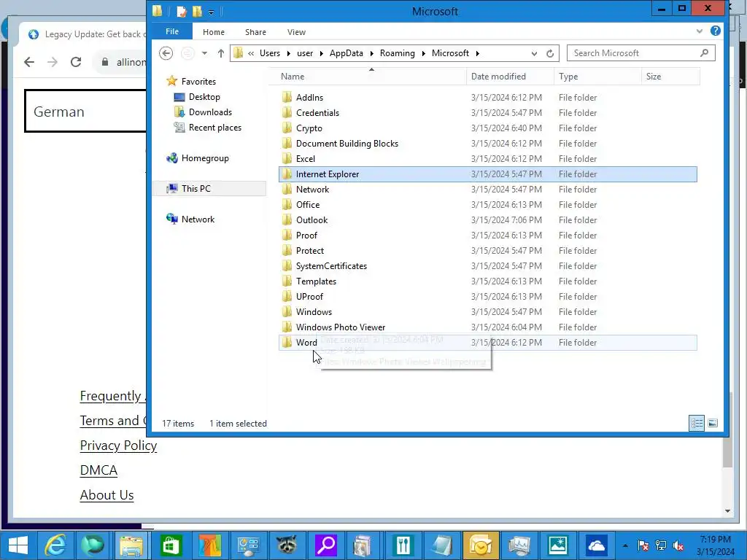Expand the hidden path chevrons in address bar
747x560 pixels.
[251, 53]
